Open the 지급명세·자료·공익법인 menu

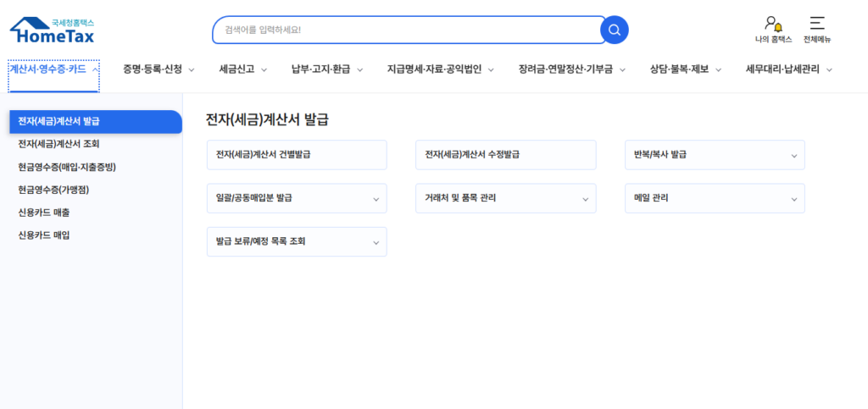point(441,69)
